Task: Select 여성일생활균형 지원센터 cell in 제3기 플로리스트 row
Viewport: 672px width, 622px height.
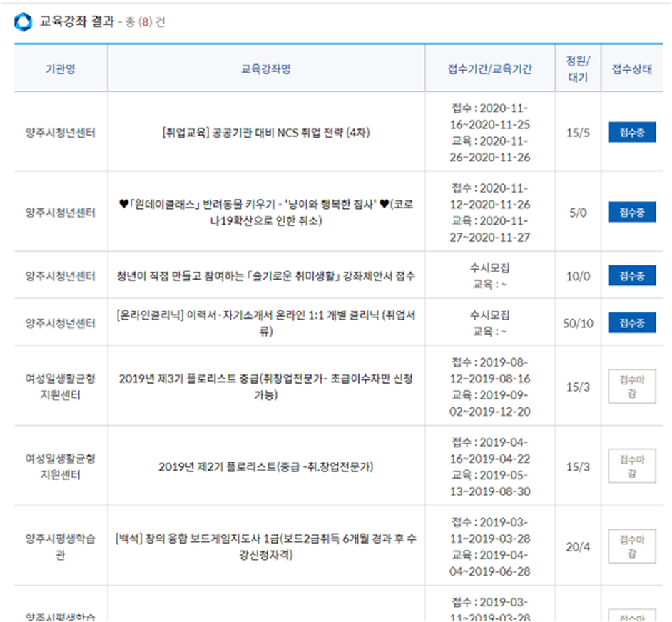Action: (x=61, y=387)
